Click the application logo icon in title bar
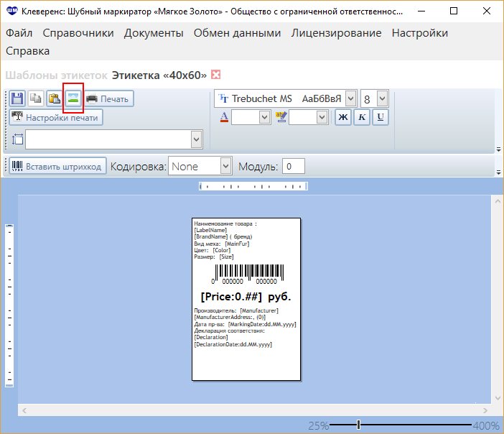 click(x=12, y=11)
